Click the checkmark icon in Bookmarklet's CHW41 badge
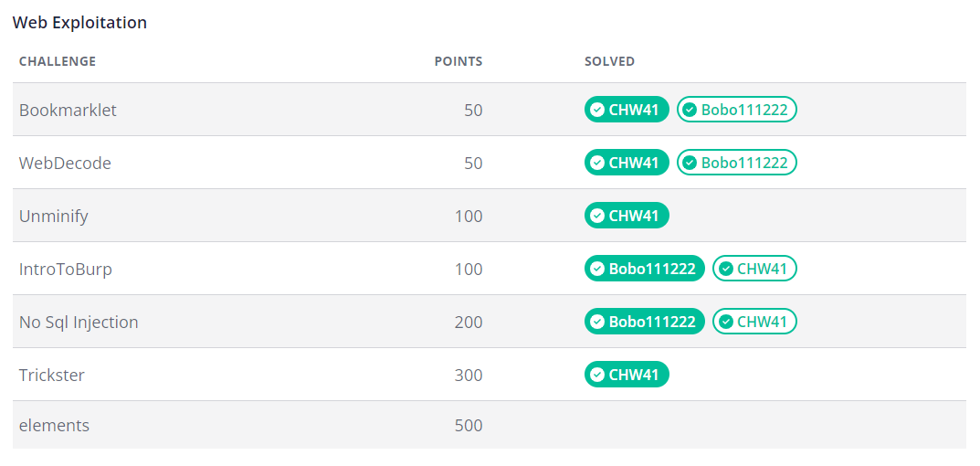The height and width of the screenshot is (466, 980). point(597,110)
